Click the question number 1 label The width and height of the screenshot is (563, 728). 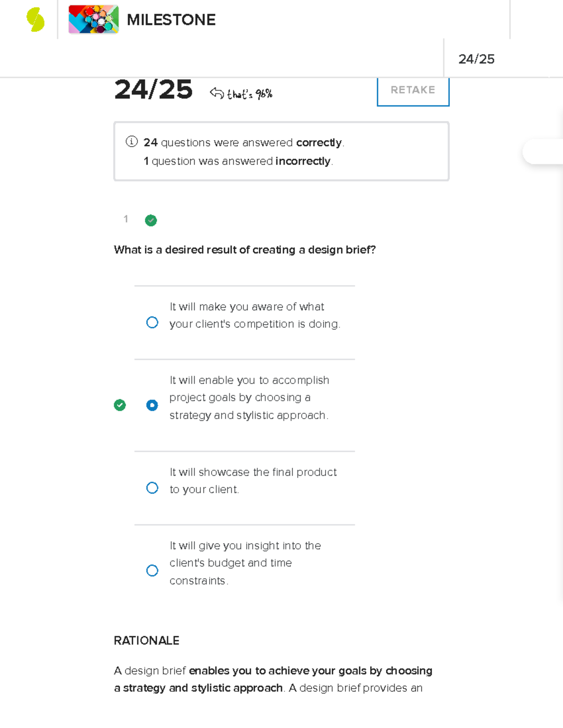pyautogui.click(x=126, y=219)
